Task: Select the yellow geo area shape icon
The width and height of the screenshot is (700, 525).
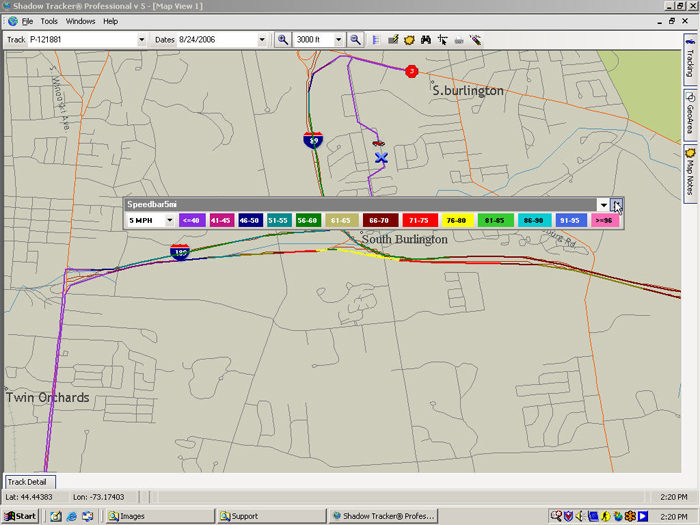Action: 409,40
